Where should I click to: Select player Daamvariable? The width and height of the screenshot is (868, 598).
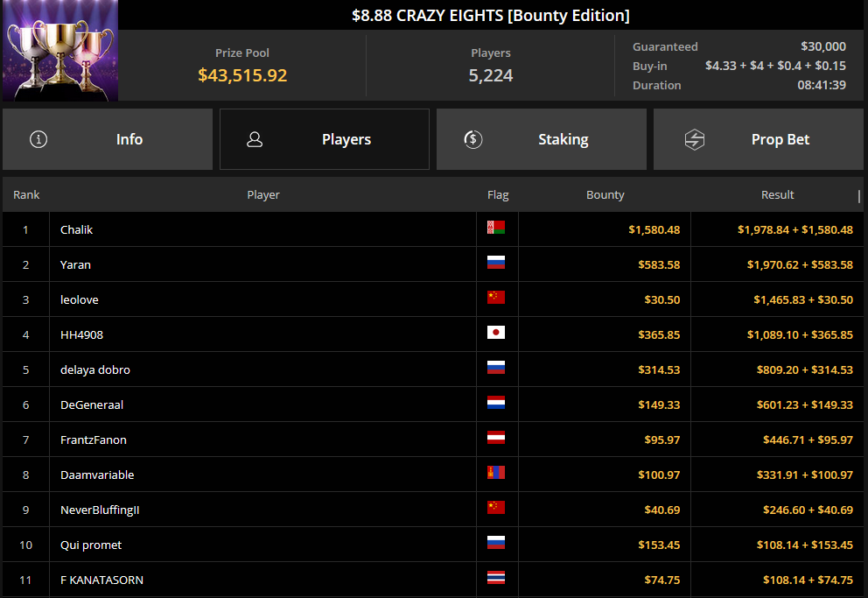point(97,475)
